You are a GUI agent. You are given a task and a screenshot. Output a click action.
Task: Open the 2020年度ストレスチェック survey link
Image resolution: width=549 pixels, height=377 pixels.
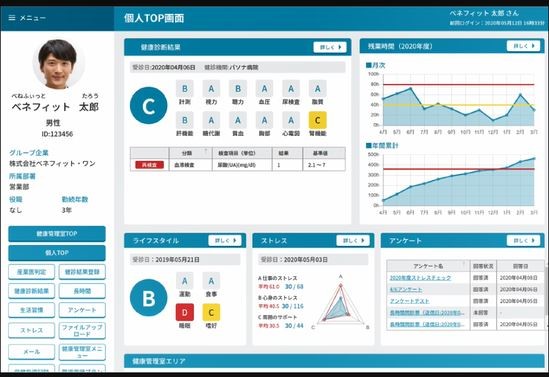pos(420,278)
